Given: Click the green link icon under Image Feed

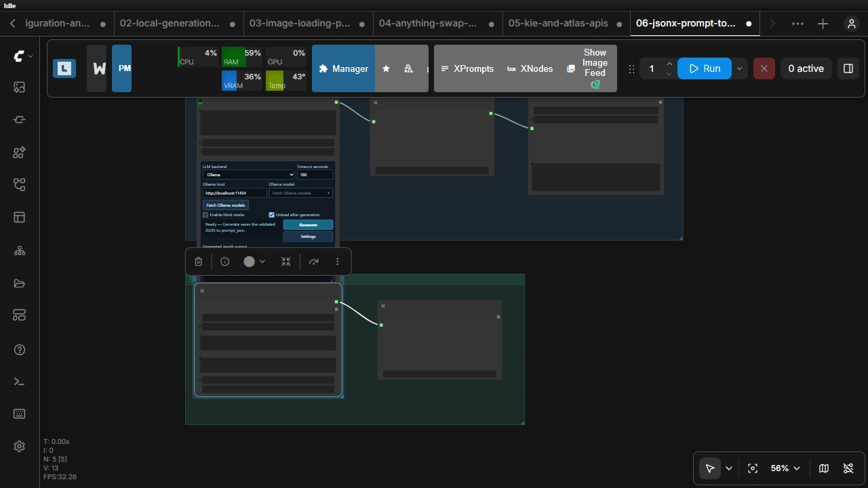Looking at the screenshot, I should pos(595,84).
